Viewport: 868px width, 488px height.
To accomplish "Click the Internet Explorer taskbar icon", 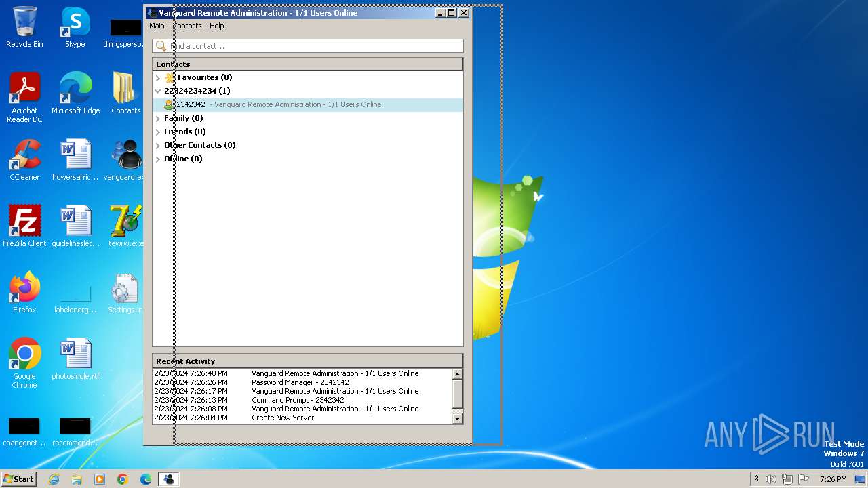I will tap(54, 479).
